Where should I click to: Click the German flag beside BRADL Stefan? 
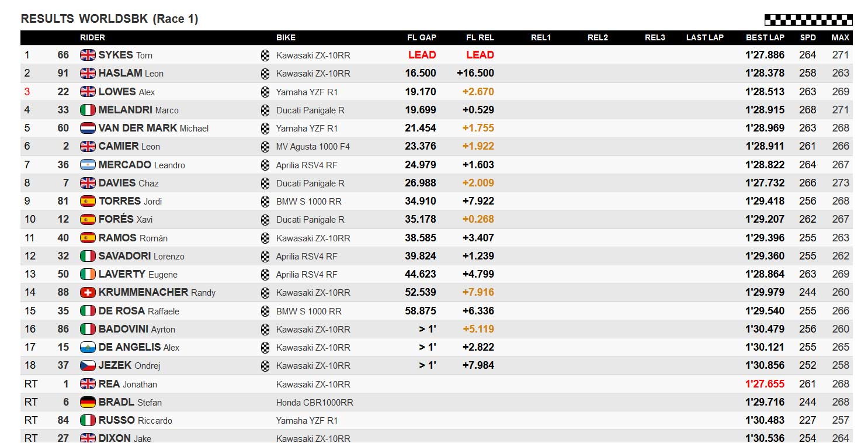click(88, 402)
